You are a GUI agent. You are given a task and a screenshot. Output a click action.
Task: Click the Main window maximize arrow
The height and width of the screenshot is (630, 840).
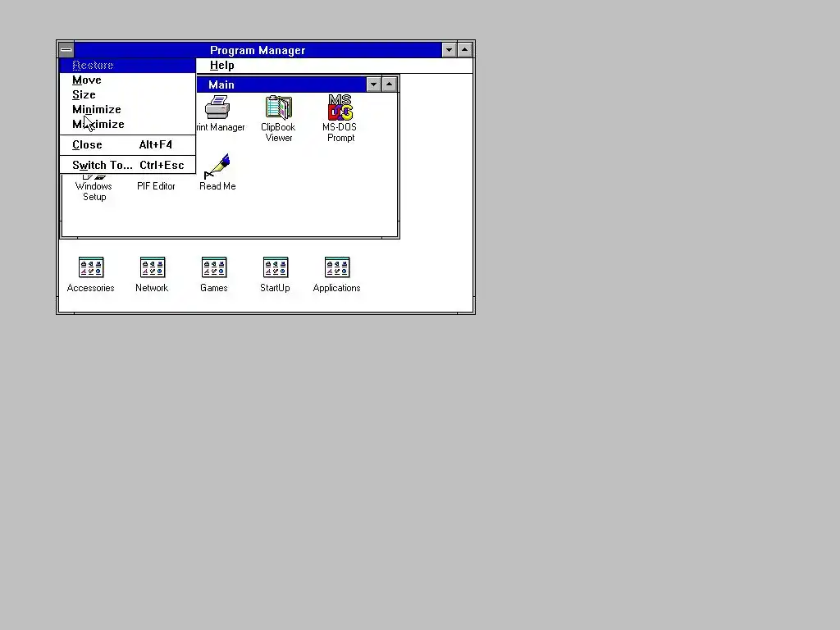tap(390, 84)
